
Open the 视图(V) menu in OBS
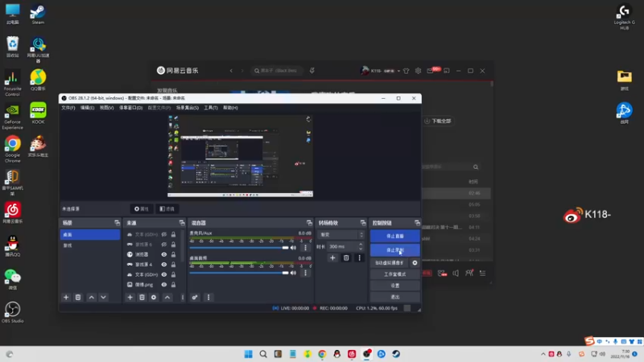(x=106, y=108)
